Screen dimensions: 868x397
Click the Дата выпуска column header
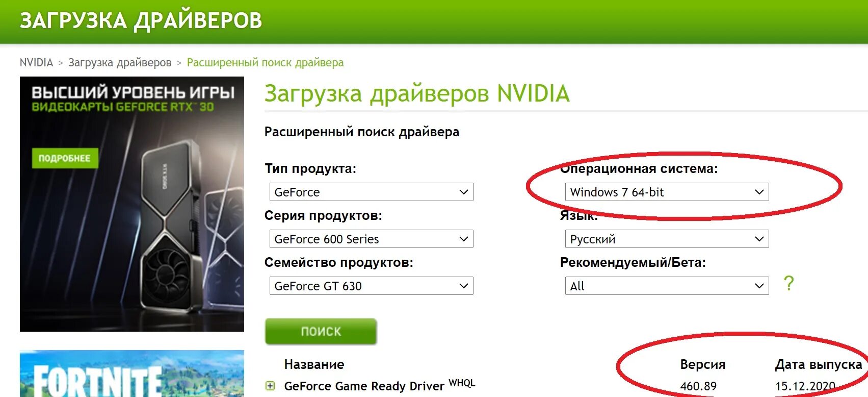[819, 364]
